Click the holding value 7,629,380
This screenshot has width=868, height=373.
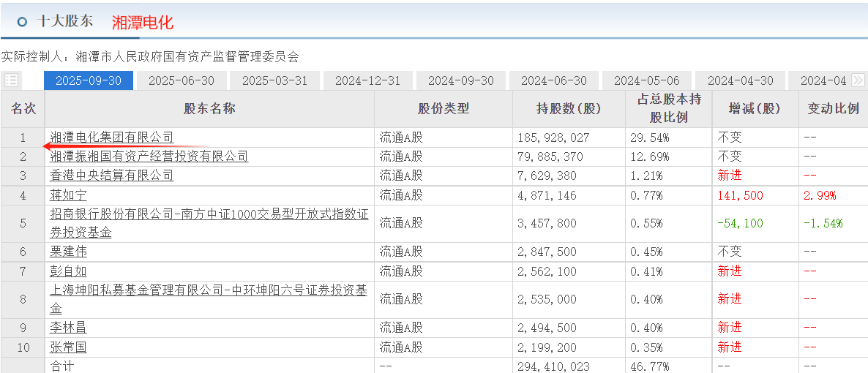coord(547,176)
